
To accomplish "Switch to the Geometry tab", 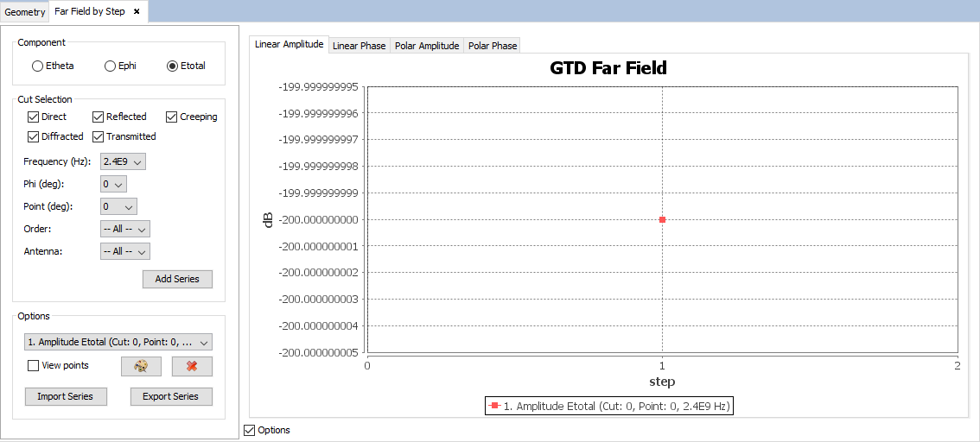I will [25, 11].
